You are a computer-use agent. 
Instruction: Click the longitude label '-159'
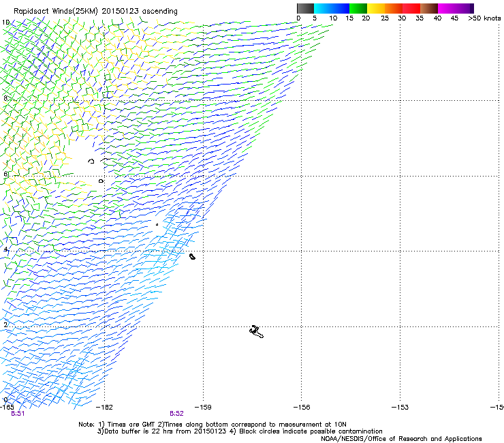pyautogui.click(x=203, y=408)
